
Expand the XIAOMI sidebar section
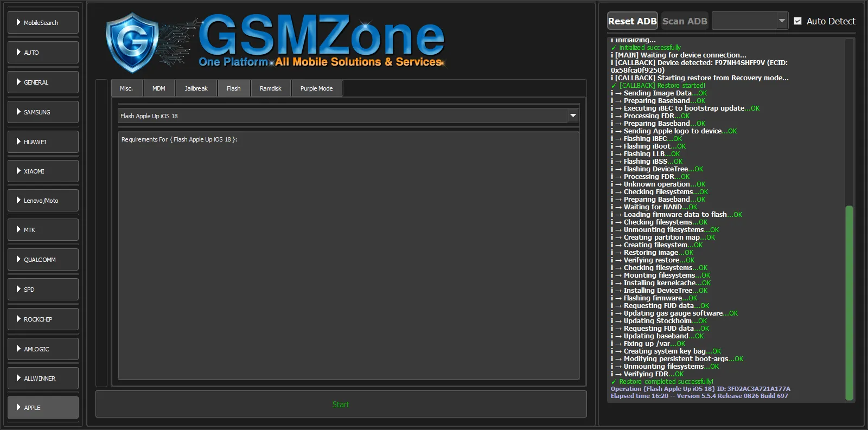tap(43, 171)
